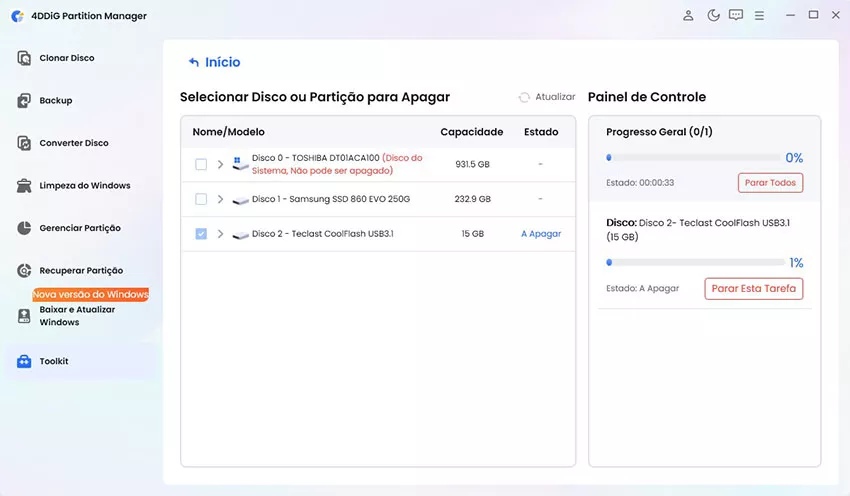Open the feedback chat icon
The width and height of the screenshot is (850, 496).
pyautogui.click(x=736, y=15)
